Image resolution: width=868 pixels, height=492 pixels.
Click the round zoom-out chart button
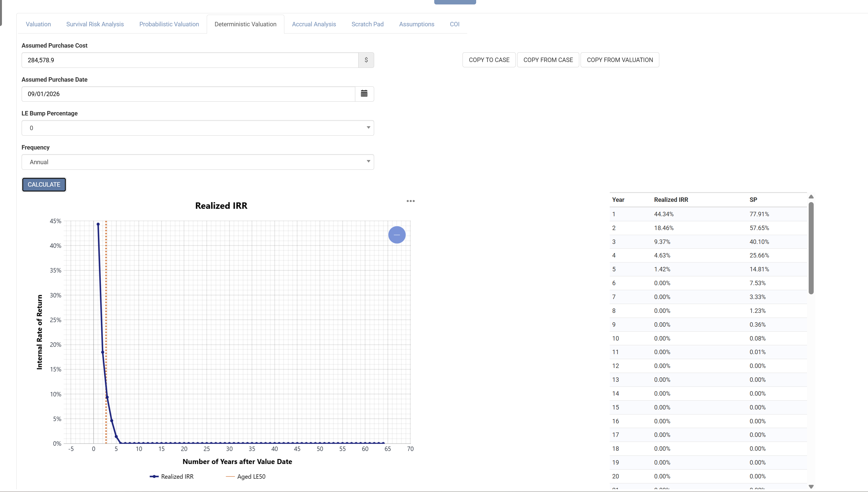[397, 235]
